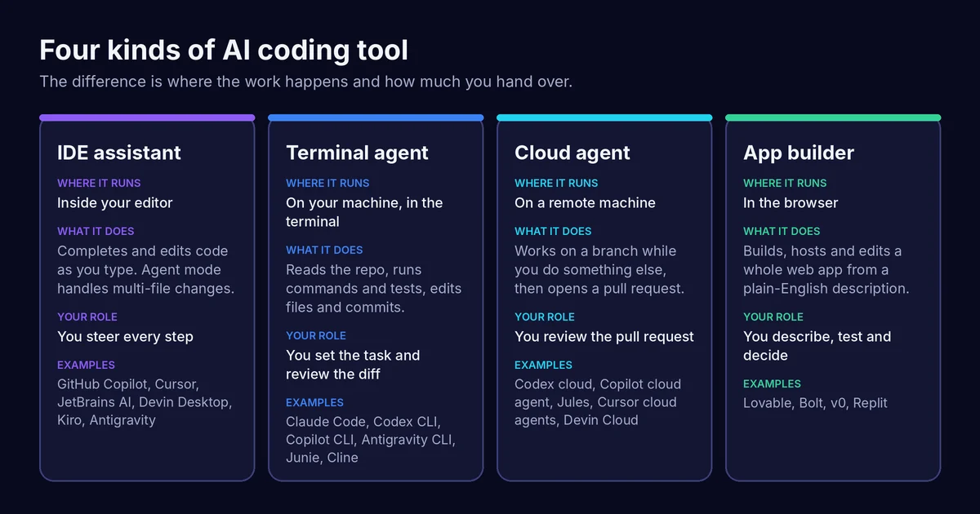Click 'On your machine, in the terminal' text
Image resolution: width=980 pixels, height=514 pixels.
click(x=364, y=212)
